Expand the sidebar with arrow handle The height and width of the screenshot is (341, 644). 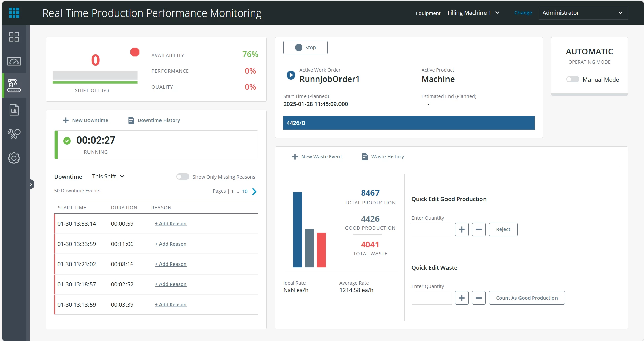31,184
